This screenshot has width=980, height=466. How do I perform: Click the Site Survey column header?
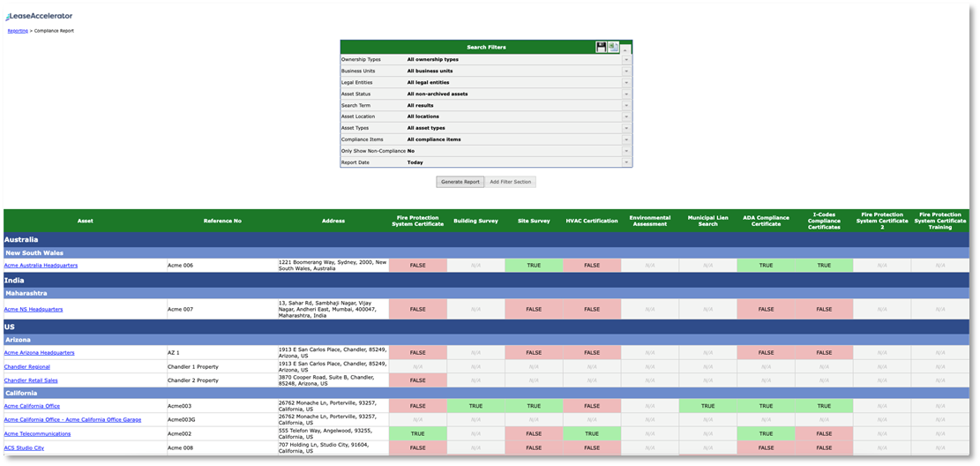click(534, 221)
